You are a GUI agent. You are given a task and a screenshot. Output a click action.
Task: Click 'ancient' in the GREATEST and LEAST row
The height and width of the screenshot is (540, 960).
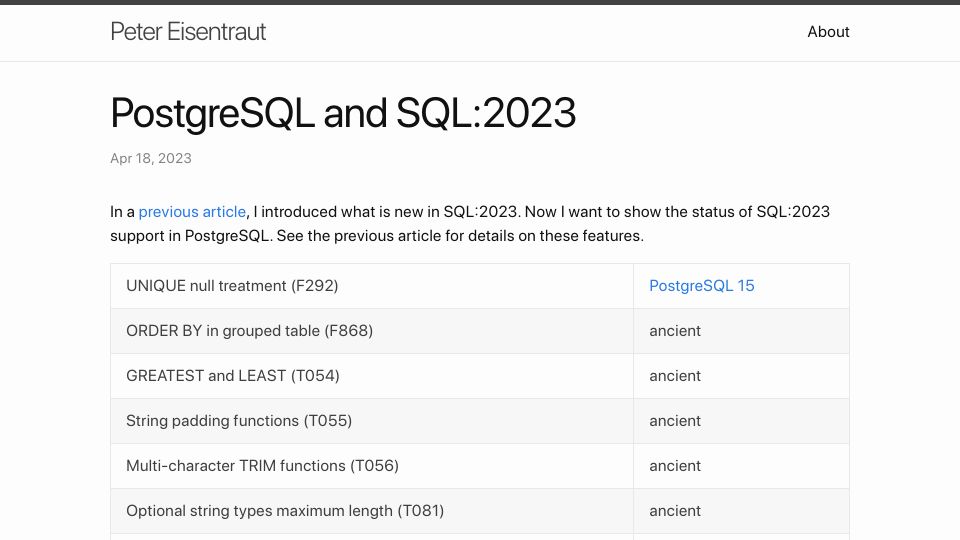click(675, 376)
